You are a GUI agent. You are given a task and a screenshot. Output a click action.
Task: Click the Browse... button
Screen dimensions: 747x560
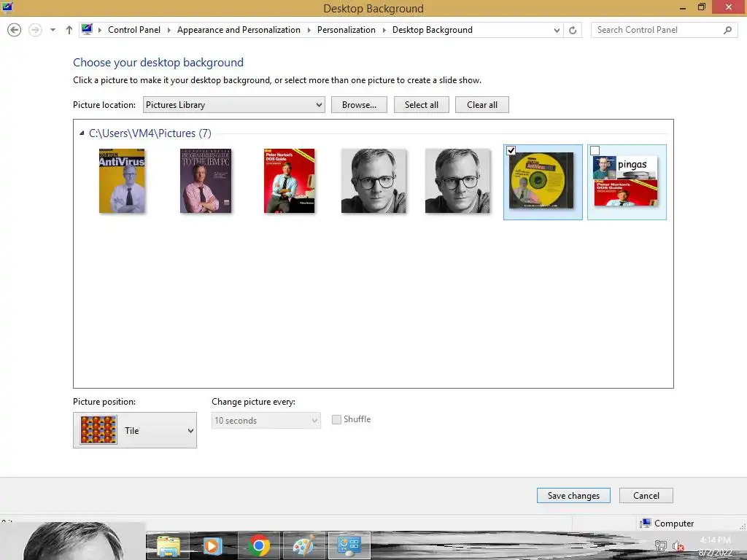tap(359, 105)
